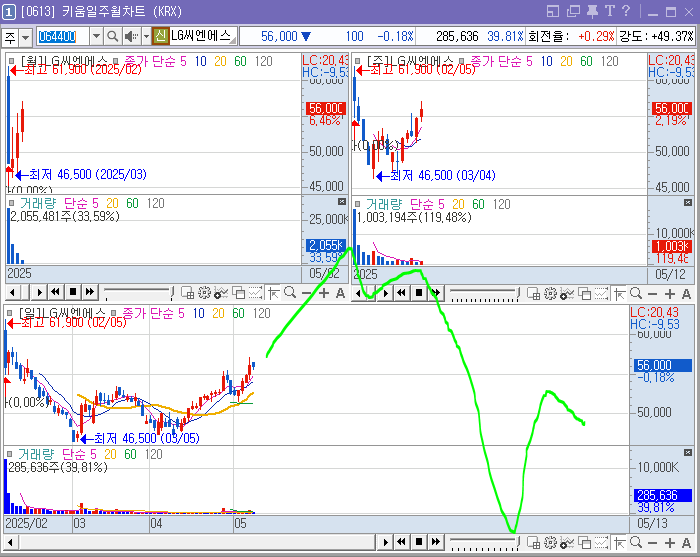Open the stock search magnifier icon

coord(112,36)
